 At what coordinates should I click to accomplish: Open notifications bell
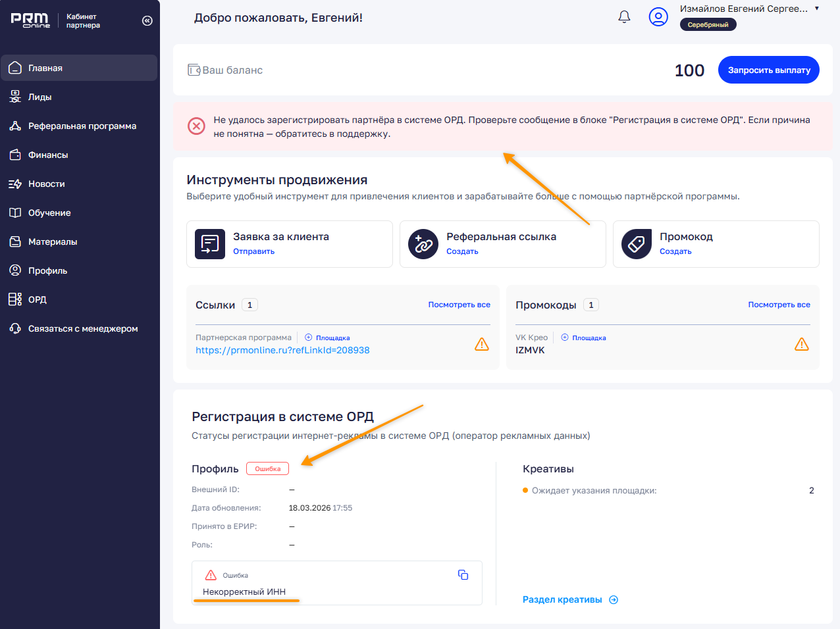624,17
